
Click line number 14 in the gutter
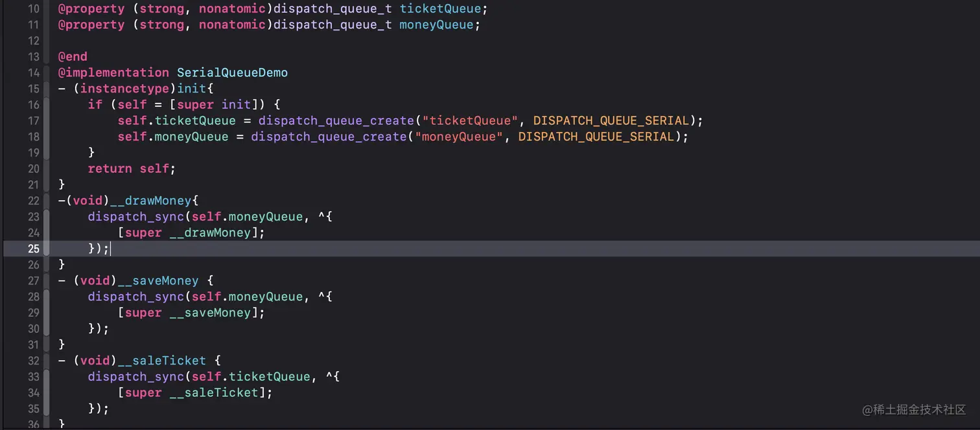pyautogui.click(x=33, y=73)
